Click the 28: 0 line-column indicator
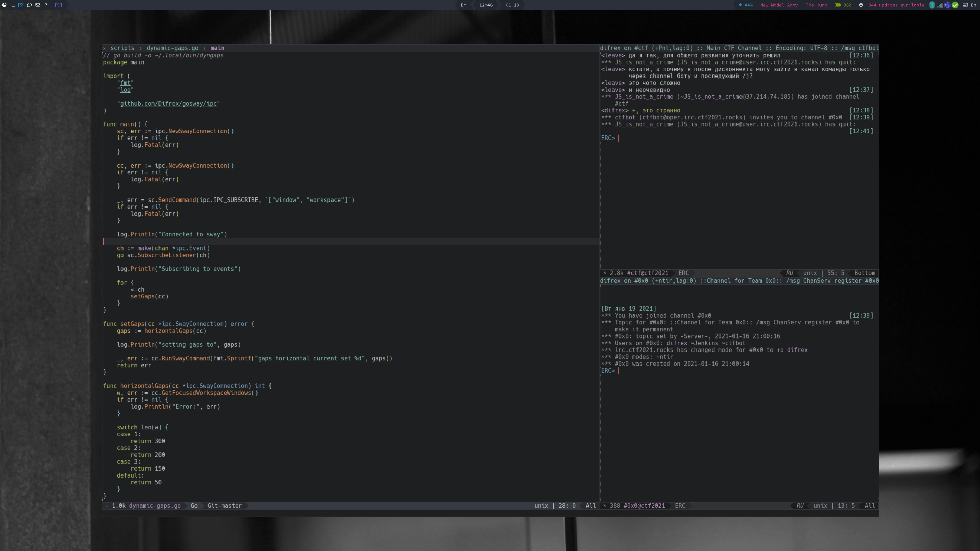Image resolution: width=980 pixels, height=551 pixels. [x=567, y=506]
